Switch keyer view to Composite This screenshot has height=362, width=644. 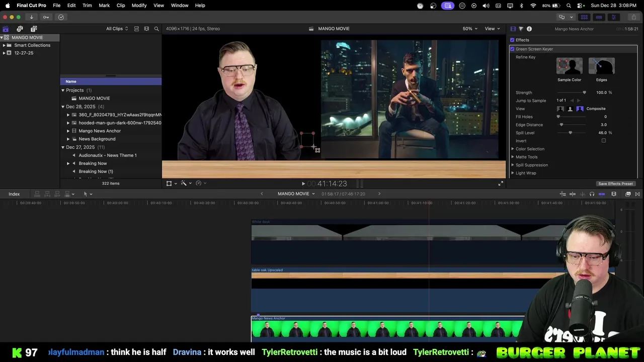(580, 109)
